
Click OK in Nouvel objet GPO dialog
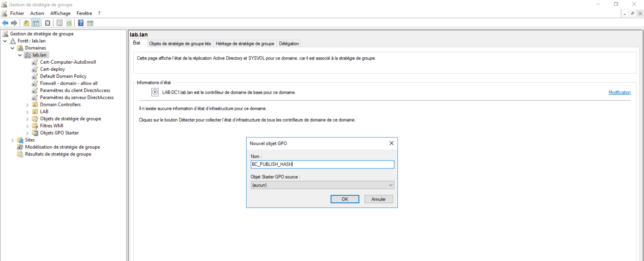345,199
